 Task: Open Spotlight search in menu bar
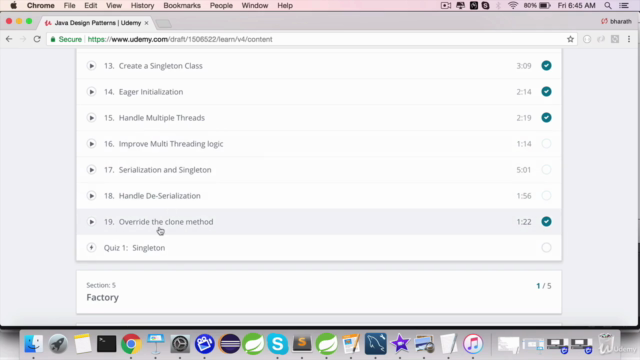[x=608, y=6]
